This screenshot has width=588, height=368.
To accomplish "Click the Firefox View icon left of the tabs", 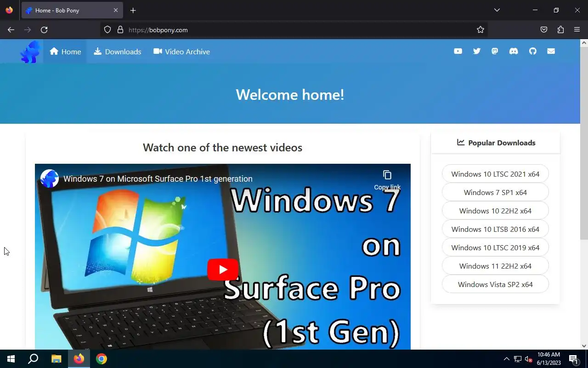I will point(9,10).
